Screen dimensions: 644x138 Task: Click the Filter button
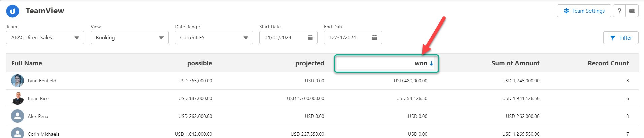click(x=621, y=38)
